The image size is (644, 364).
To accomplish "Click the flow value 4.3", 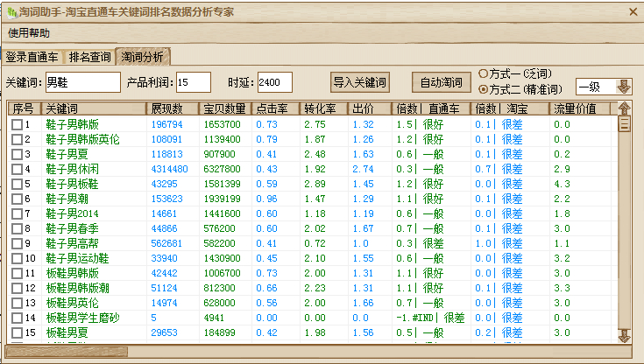I will pyautogui.click(x=562, y=184).
